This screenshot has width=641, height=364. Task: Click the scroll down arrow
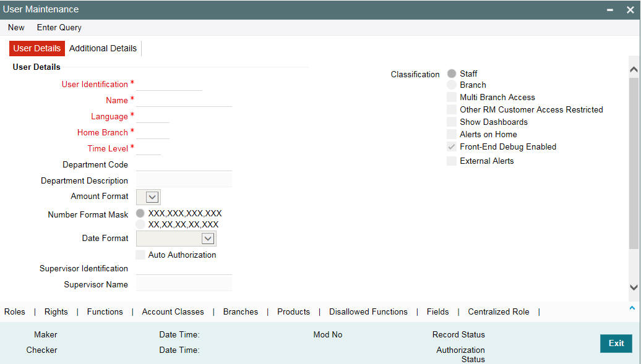click(634, 287)
